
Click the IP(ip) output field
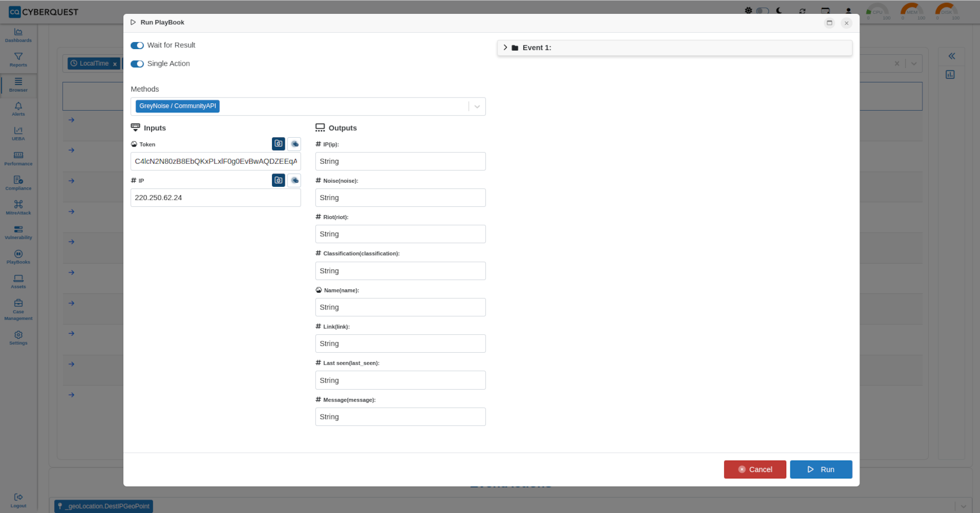401,161
